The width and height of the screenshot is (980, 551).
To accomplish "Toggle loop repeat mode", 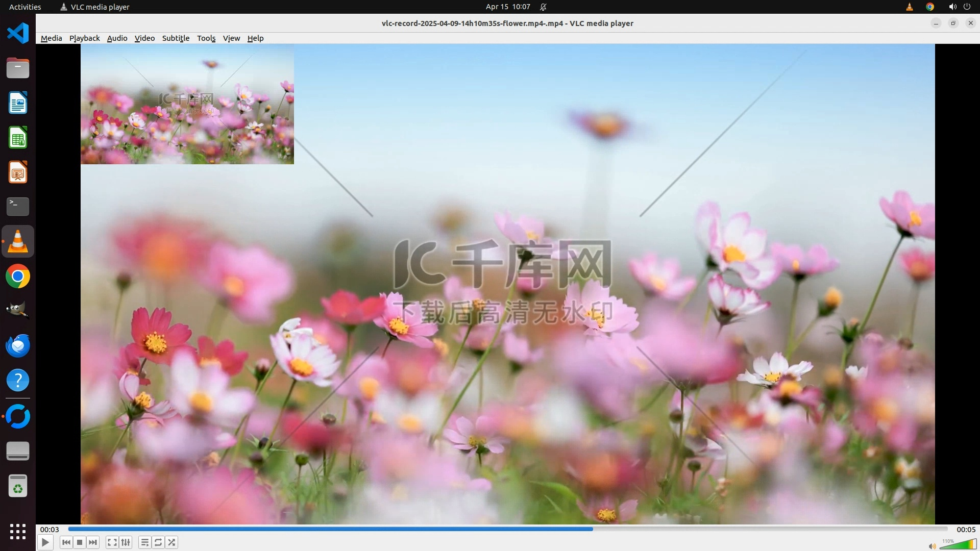I will pyautogui.click(x=158, y=542).
